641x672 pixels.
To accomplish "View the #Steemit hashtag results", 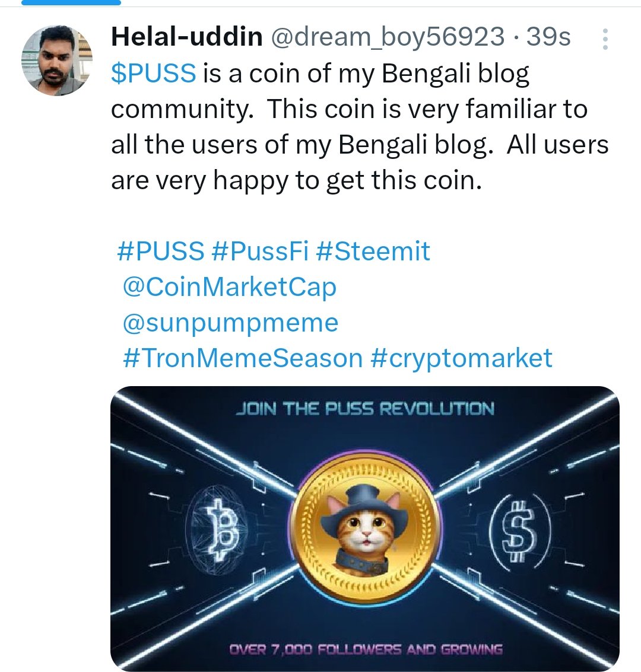I will click(x=373, y=251).
